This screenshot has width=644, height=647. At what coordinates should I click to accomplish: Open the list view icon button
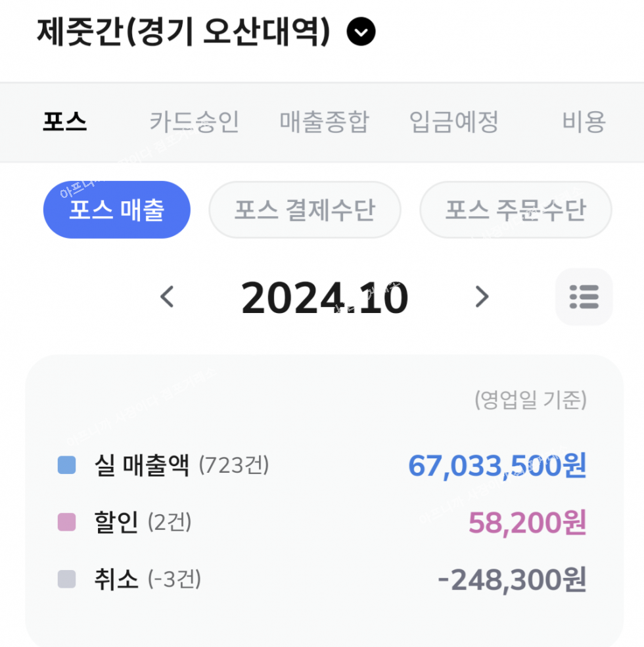click(584, 297)
